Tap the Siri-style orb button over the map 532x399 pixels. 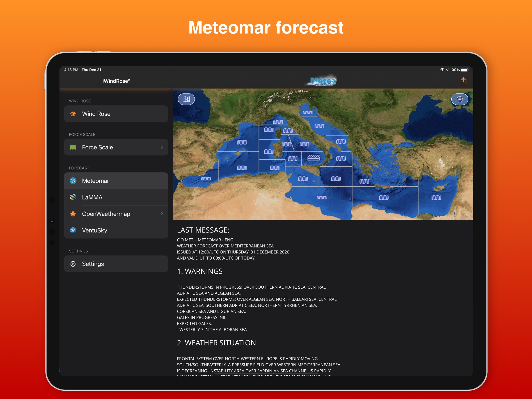point(459,99)
